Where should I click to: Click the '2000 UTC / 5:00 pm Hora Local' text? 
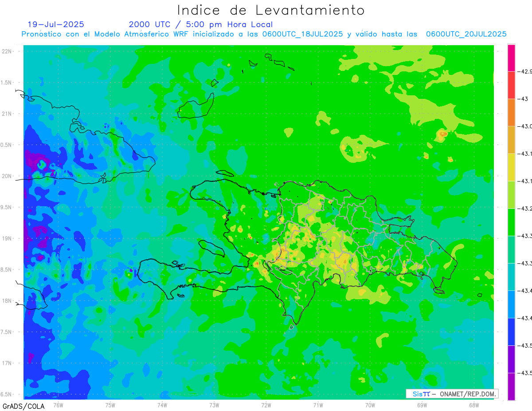tap(200, 24)
